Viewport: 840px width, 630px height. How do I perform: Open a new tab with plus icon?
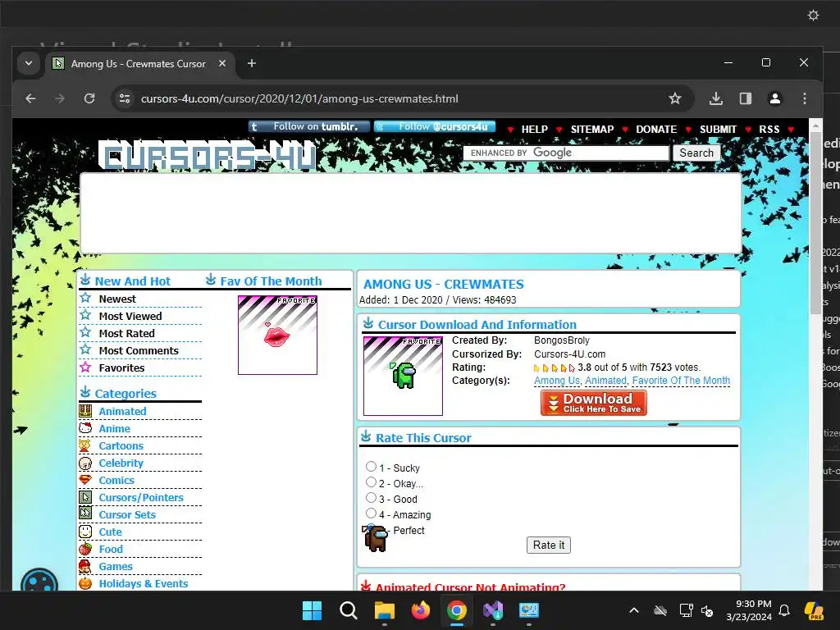pyautogui.click(x=251, y=63)
